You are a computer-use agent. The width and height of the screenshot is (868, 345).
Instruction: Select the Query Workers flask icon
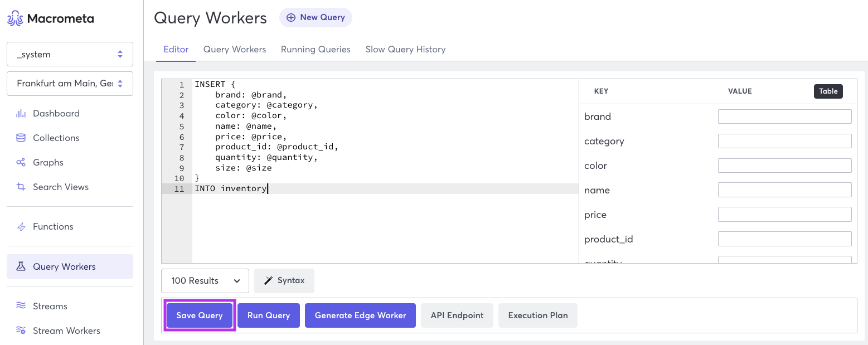pyautogui.click(x=21, y=266)
